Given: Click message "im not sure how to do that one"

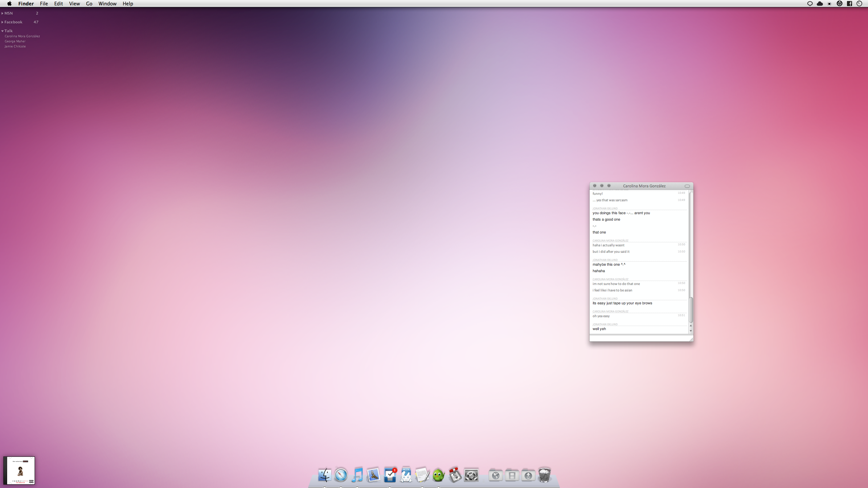Looking at the screenshot, I should 616,284.
